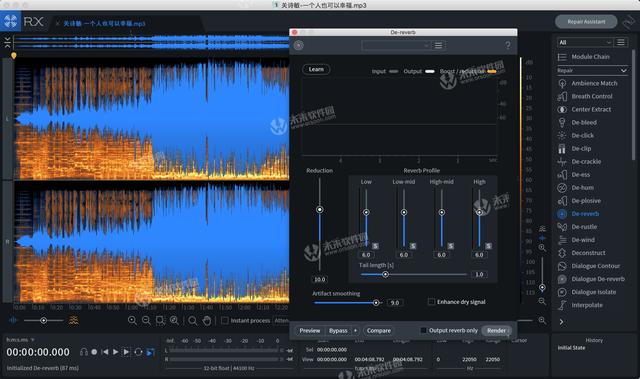640x379 pixels.
Task: Open the De-bleed module
Action: point(577,122)
